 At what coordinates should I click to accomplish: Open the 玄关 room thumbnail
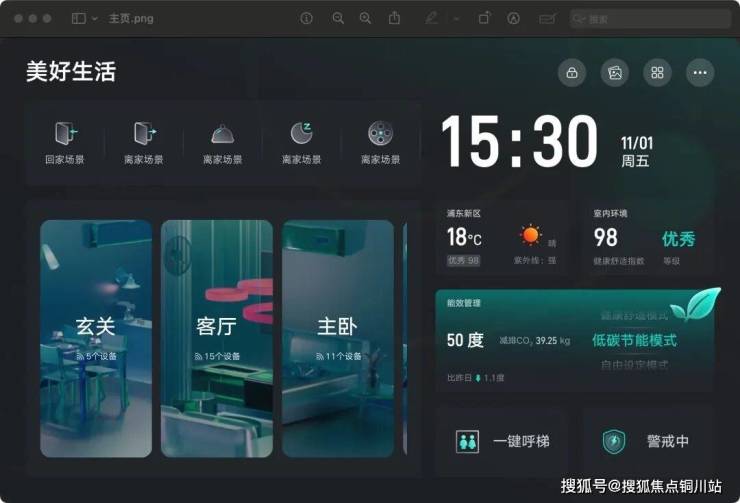click(x=96, y=338)
